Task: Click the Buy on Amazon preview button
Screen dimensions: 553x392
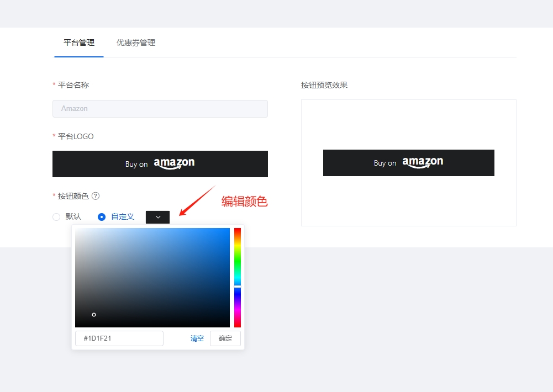Action: 409,163
